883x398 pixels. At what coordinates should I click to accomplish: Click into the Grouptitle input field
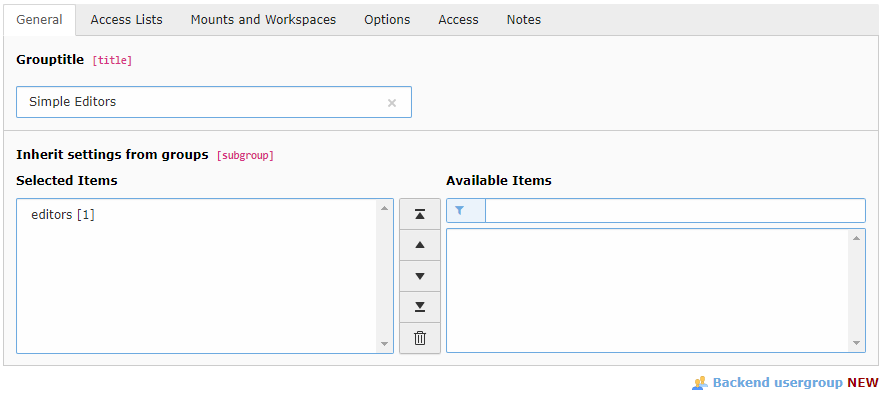(x=214, y=102)
